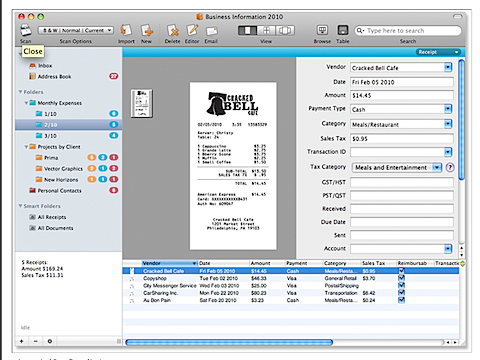Click the Tax Category help question mark

pos(450,167)
